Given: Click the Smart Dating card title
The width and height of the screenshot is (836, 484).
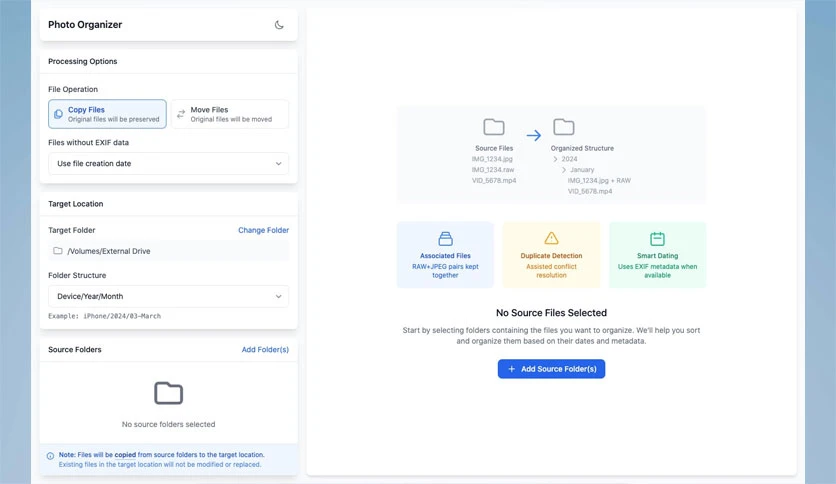Looking at the screenshot, I should pos(657,256).
